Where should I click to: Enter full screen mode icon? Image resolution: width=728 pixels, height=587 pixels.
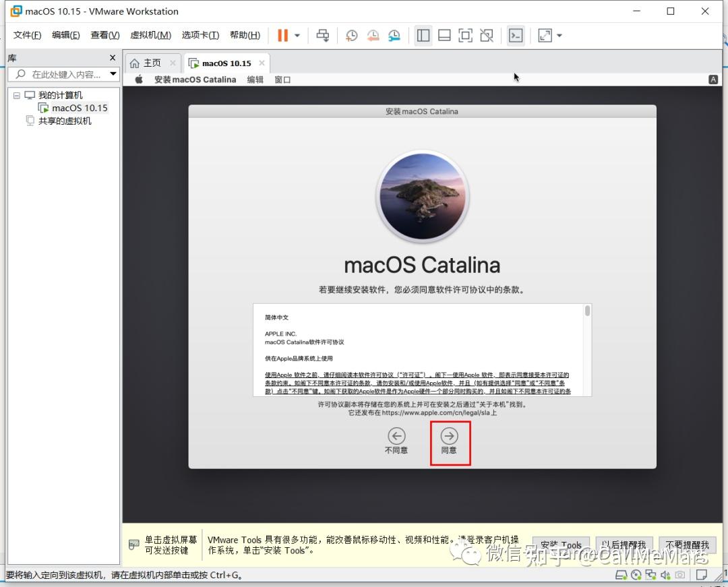pyautogui.click(x=465, y=35)
